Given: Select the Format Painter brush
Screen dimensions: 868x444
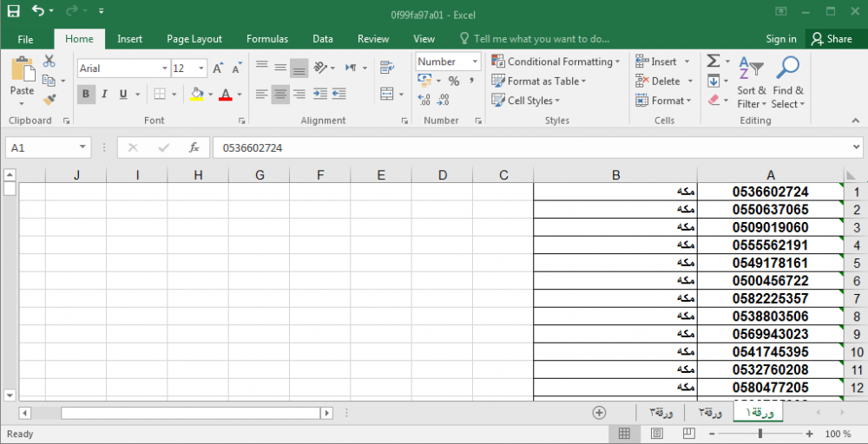Looking at the screenshot, I should (x=49, y=100).
